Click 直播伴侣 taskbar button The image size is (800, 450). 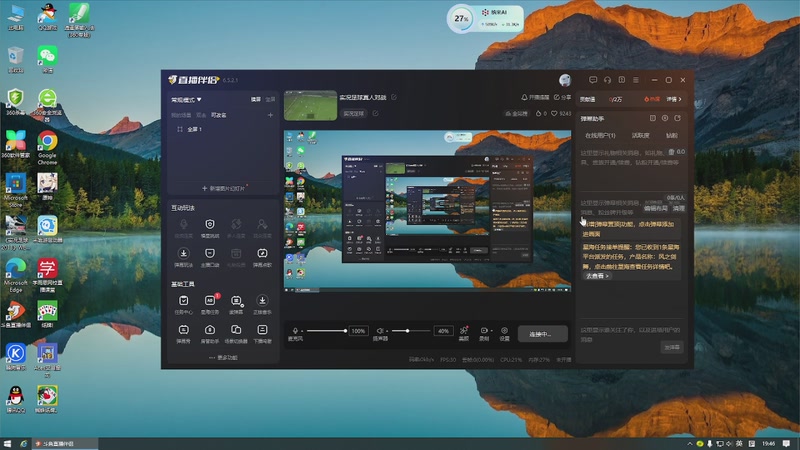(65, 443)
